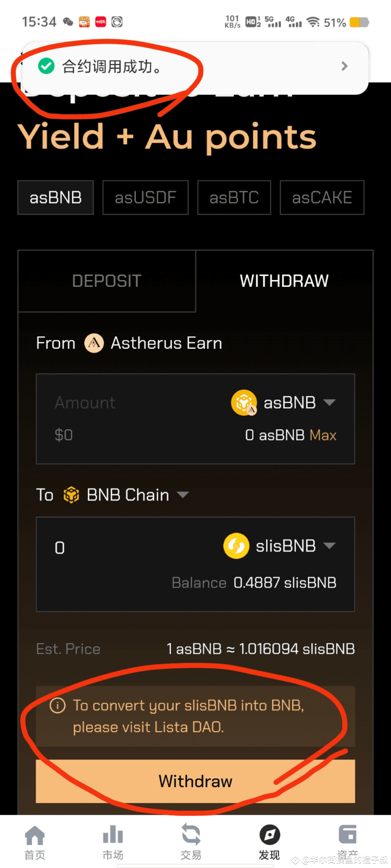Expand the slisBNB token selector arrow
391x868 pixels.
coord(329,545)
